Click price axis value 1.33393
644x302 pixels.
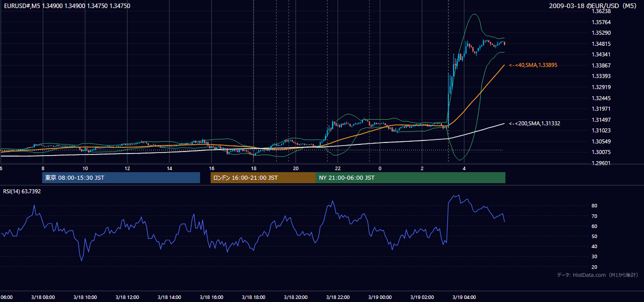(602, 76)
